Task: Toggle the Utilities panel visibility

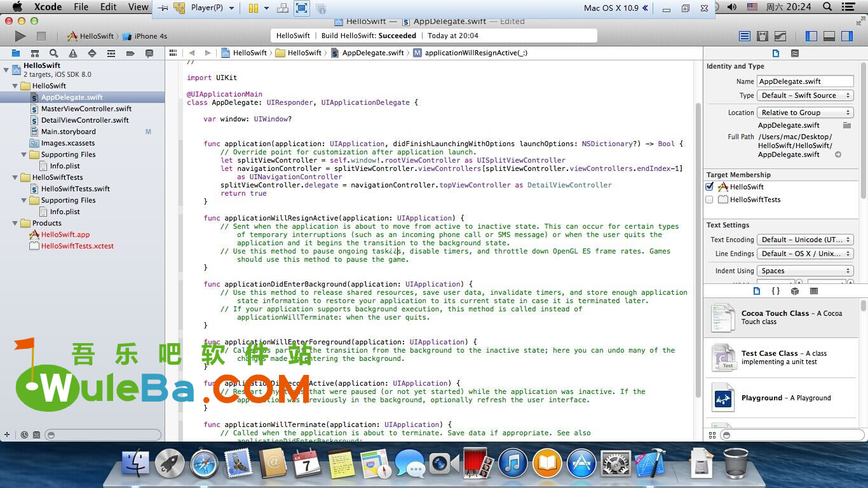Action: [x=847, y=36]
